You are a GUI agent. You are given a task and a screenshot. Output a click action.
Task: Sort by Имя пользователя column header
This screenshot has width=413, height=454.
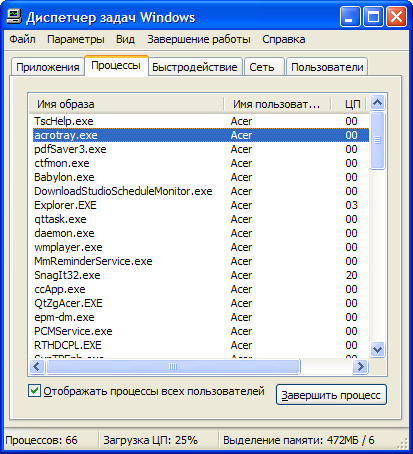[277, 104]
